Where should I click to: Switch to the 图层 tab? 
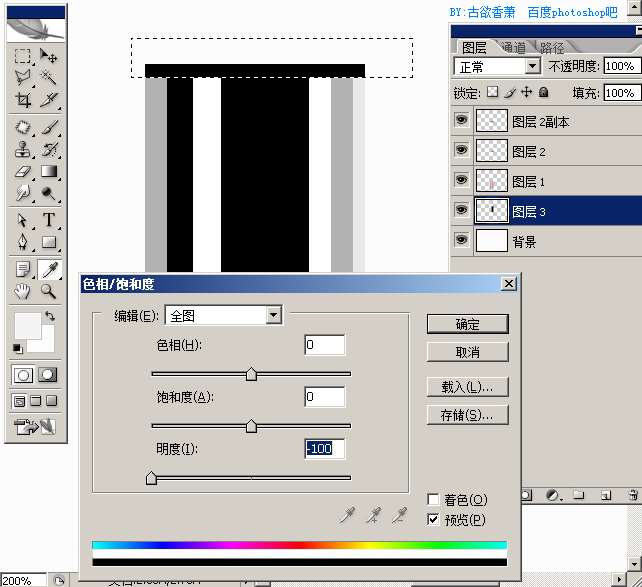[474, 47]
